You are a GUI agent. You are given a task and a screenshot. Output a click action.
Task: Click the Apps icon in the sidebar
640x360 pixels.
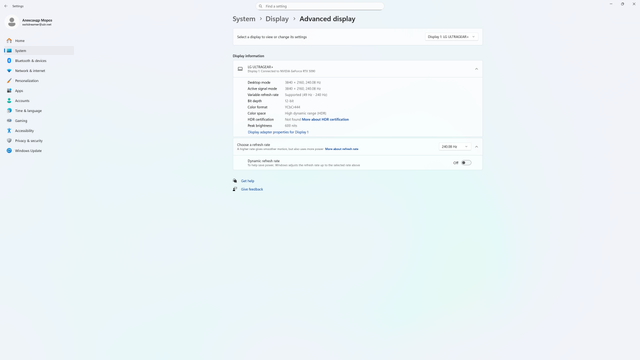coord(9,91)
